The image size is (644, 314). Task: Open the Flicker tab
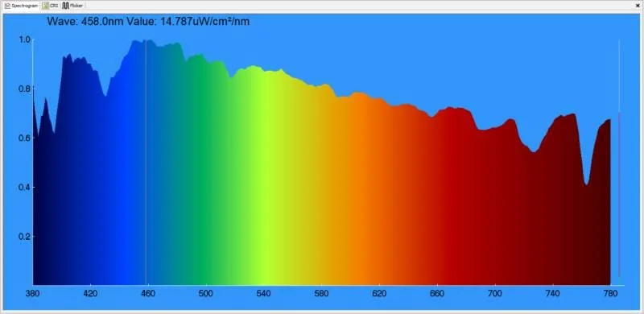[73, 6]
